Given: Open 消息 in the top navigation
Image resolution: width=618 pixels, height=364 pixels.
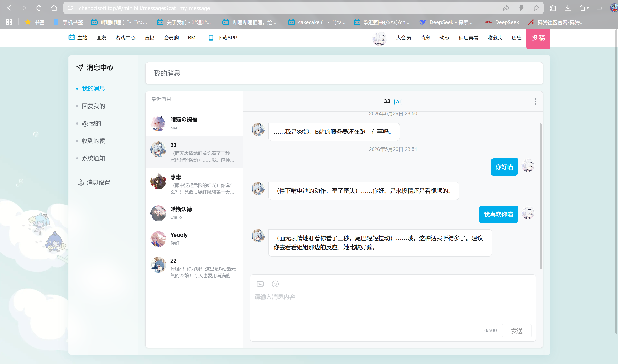Looking at the screenshot, I should [x=425, y=38].
